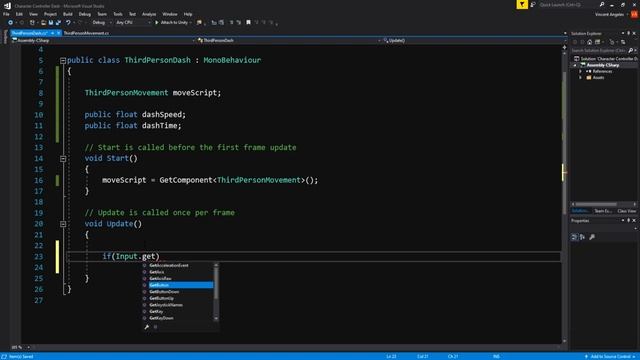Select the Solution 'Character Controller' root node
This screenshot has height=360, width=640.
(x=605, y=59)
